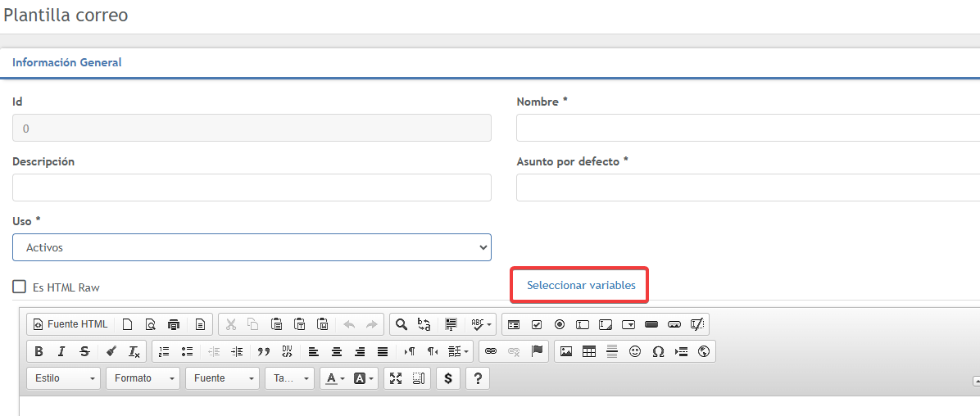980x416 pixels.
Task: Click the Print icon in editor toolbar
Action: point(174,324)
